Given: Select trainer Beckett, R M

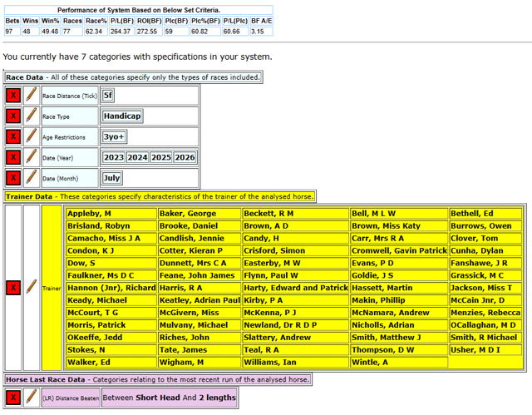Looking at the screenshot, I should tap(296, 214).
